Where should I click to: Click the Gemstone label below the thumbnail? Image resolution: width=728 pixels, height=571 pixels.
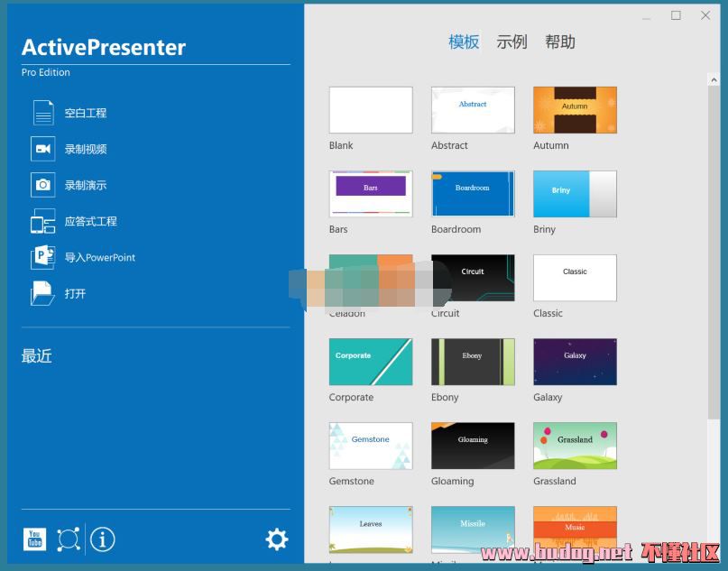(351, 482)
